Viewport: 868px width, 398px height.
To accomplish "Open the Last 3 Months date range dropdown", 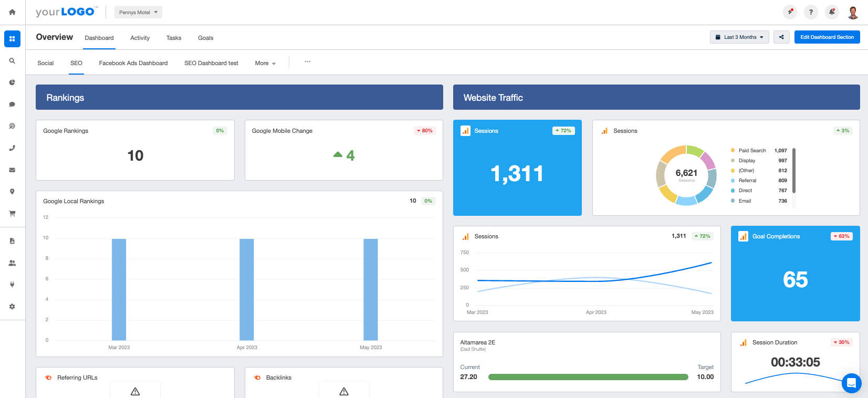I will pyautogui.click(x=739, y=37).
